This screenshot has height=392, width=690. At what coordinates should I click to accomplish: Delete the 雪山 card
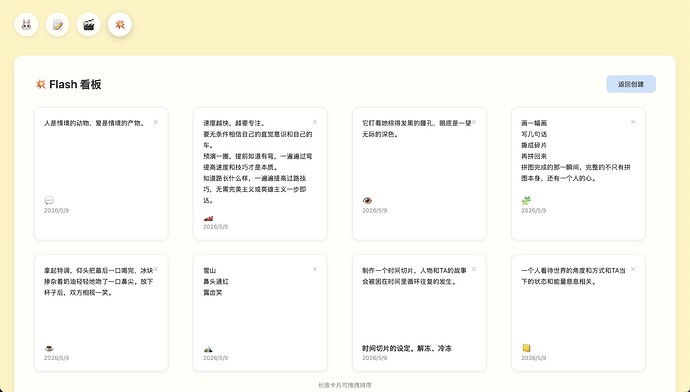tap(315, 269)
